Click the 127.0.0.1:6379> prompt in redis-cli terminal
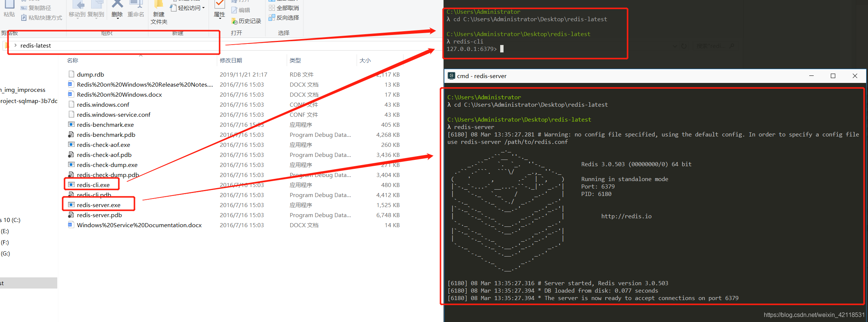Viewport: 868px width, 322px height. 472,49
